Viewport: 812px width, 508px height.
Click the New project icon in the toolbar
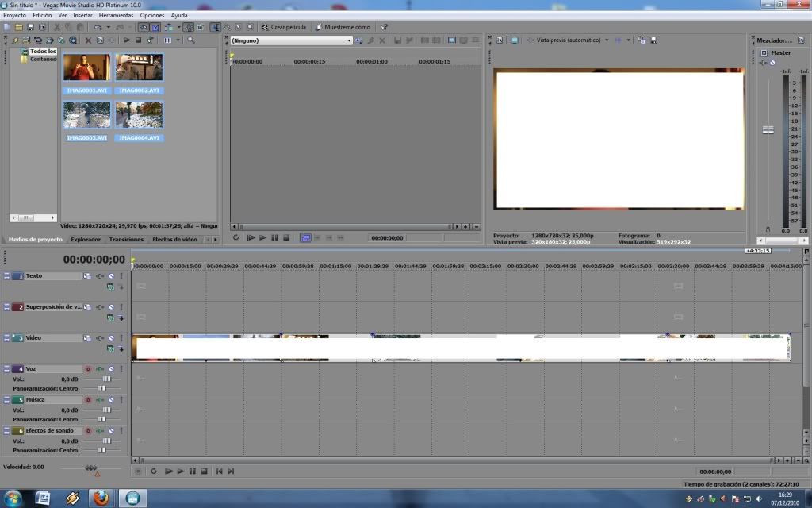coord(6,27)
